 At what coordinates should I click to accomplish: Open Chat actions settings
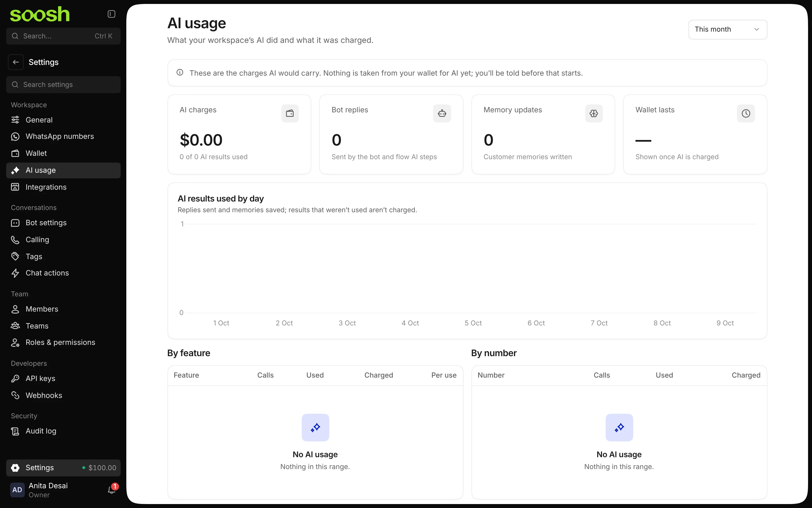[63, 273]
